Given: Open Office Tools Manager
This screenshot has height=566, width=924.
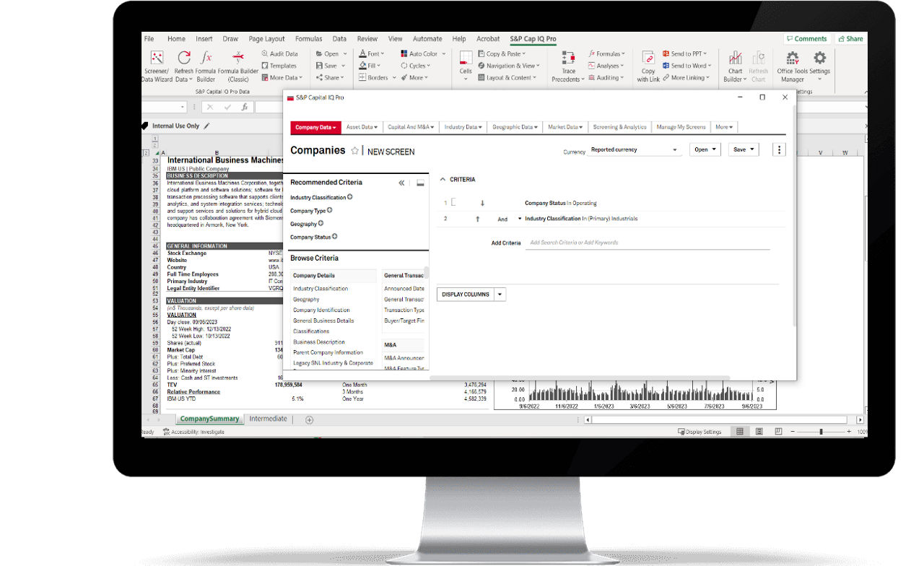Looking at the screenshot, I should (x=793, y=66).
